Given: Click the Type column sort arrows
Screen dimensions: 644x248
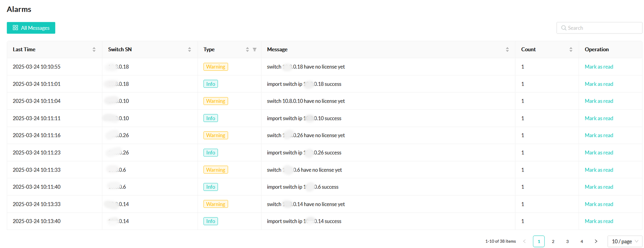Looking at the screenshot, I should 247,50.
